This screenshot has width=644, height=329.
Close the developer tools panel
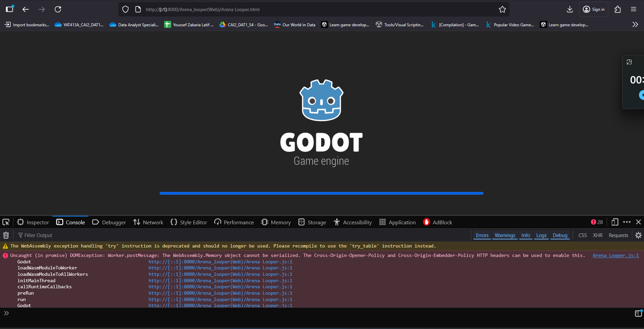point(638,222)
